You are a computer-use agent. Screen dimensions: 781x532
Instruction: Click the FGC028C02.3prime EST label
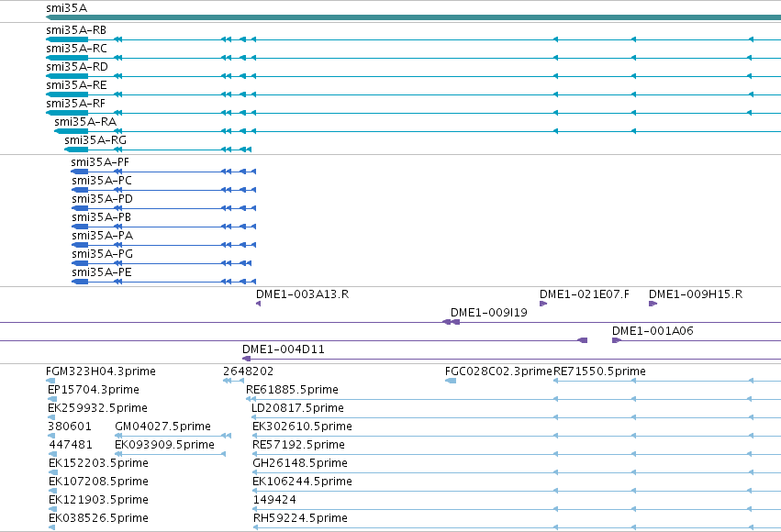498,371
